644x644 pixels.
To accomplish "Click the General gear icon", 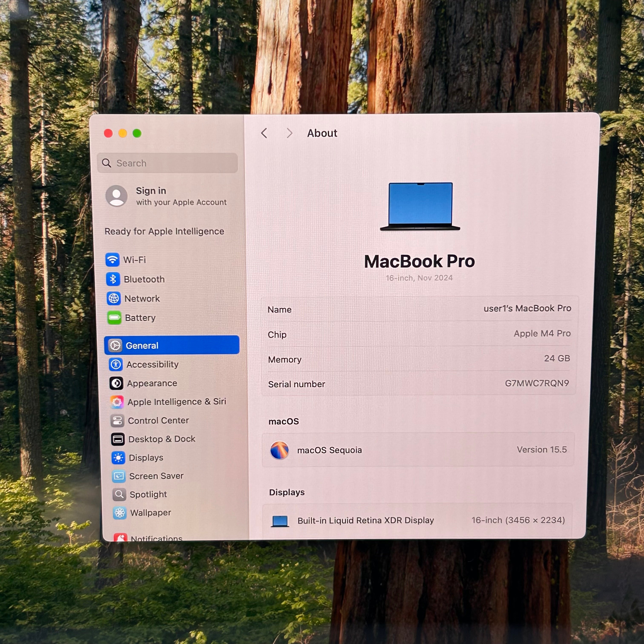I will point(115,345).
